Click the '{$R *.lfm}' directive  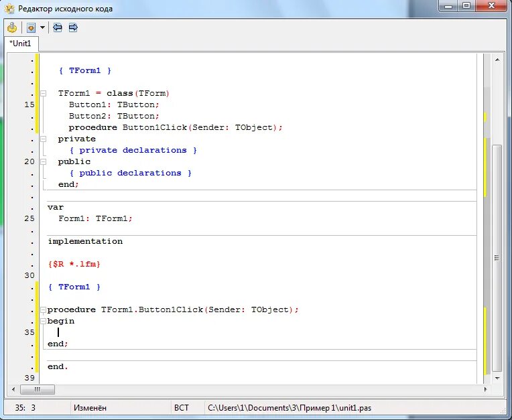click(74, 265)
